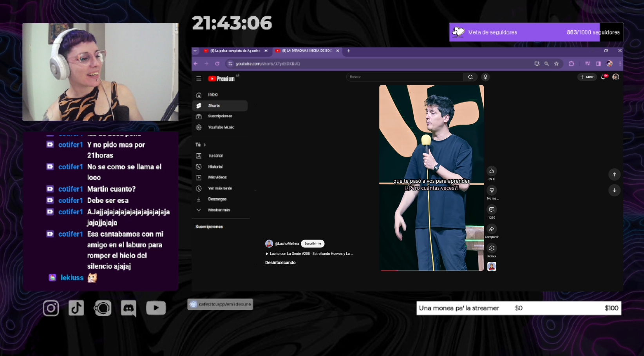Open the tab search dropdown arrow
This screenshot has width=644, height=356.
pyautogui.click(x=195, y=51)
